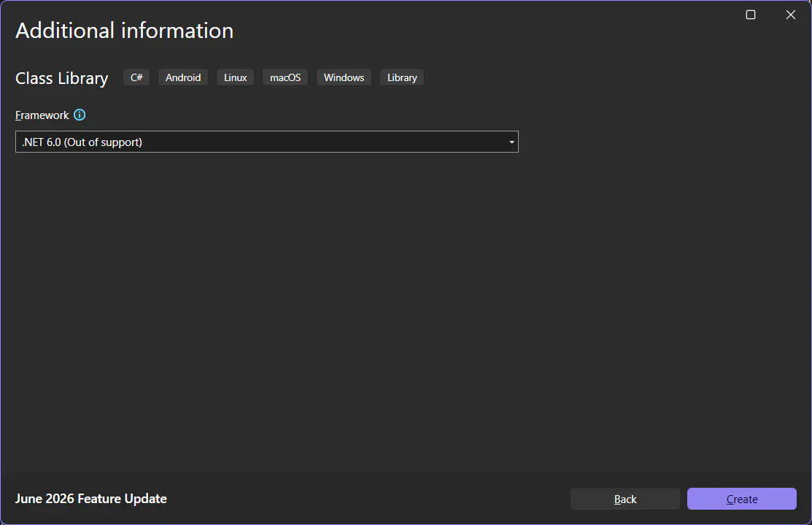Go Back to the previous step
Screen dimensions: 812x525
click(625, 499)
